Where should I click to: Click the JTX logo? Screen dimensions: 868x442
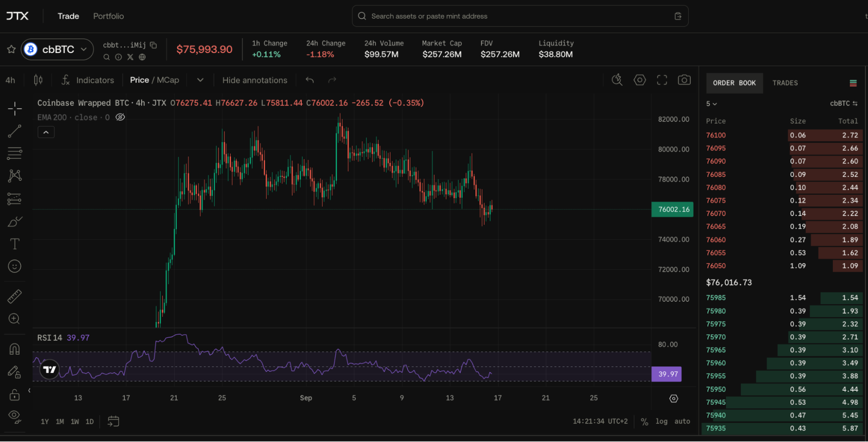point(17,16)
